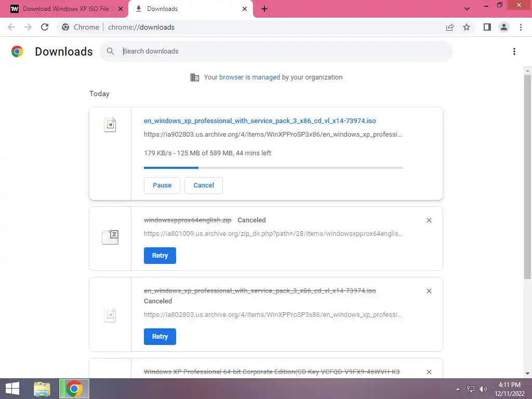Open the Downloads page more actions menu
Screen dimensions: 532x399
[x=514, y=51]
